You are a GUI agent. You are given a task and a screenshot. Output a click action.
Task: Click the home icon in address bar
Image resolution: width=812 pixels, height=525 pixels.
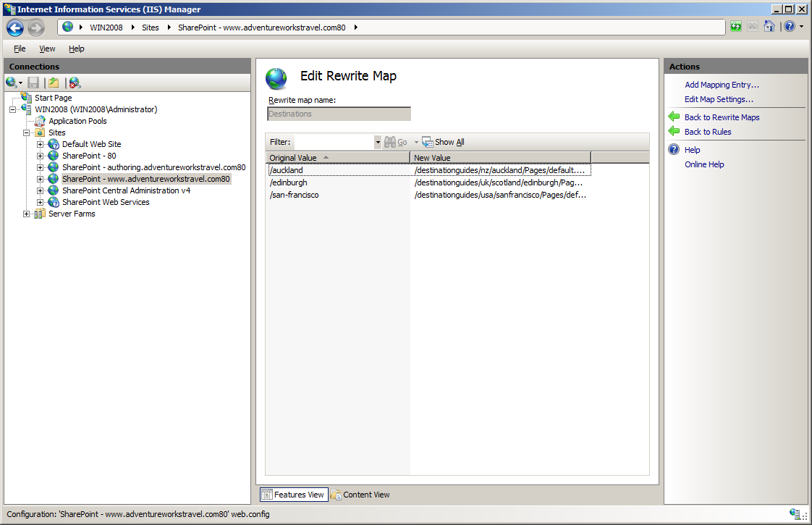(x=769, y=27)
